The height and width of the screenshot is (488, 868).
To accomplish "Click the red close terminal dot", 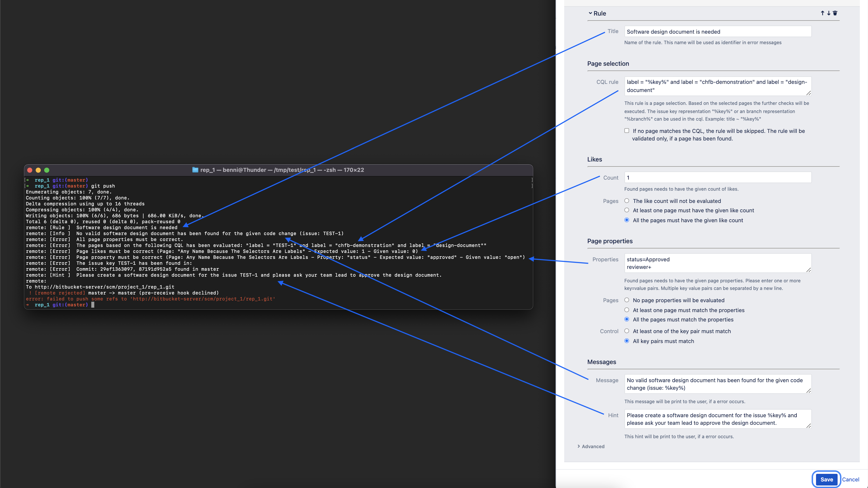I will click(30, 170).
